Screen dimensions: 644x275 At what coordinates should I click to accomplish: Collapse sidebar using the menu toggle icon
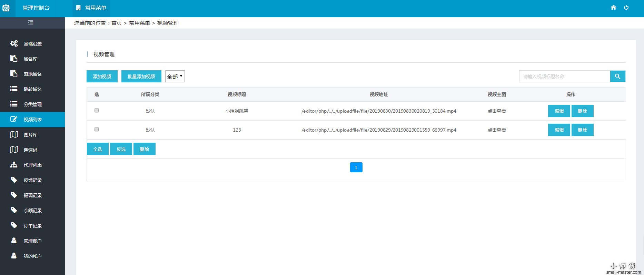pyautogui.click(x=31, y=22)
